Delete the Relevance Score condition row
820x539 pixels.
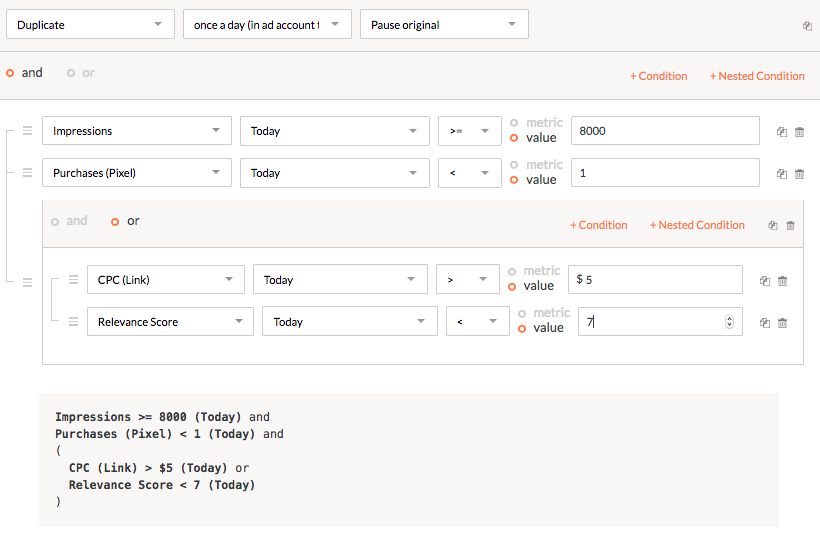[x=782, y=323]
